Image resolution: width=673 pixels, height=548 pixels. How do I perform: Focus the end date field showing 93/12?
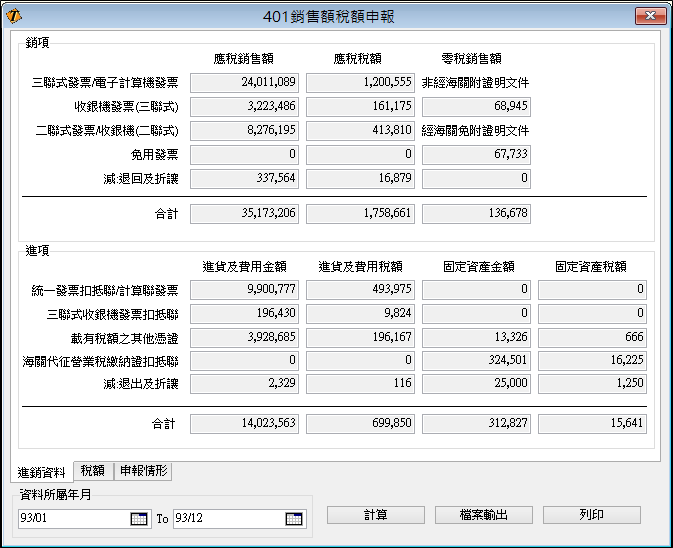228,519
